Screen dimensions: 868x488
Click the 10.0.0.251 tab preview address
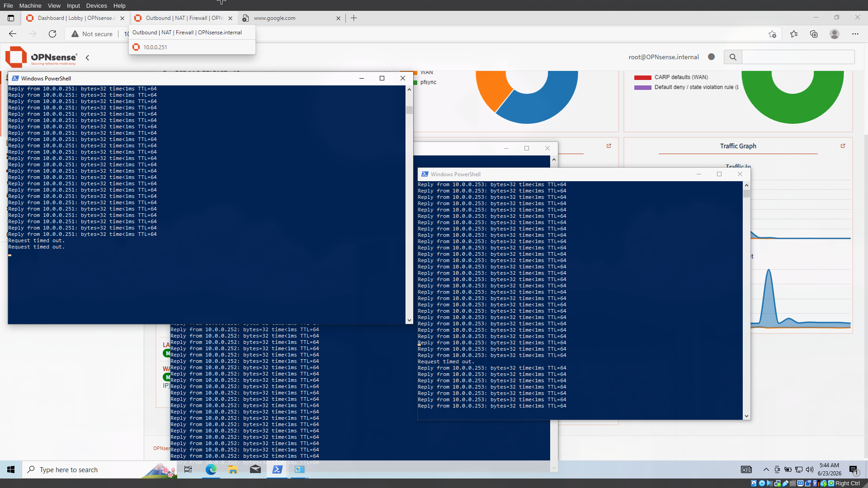[155, 47]
